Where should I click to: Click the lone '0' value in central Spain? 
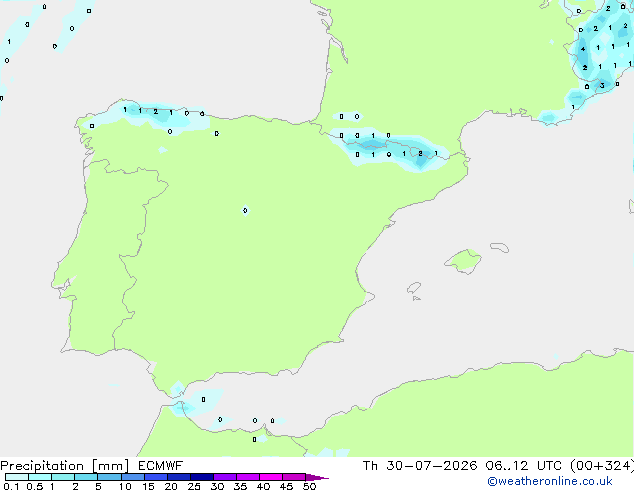pyautogui.click(x=245, y=210)
